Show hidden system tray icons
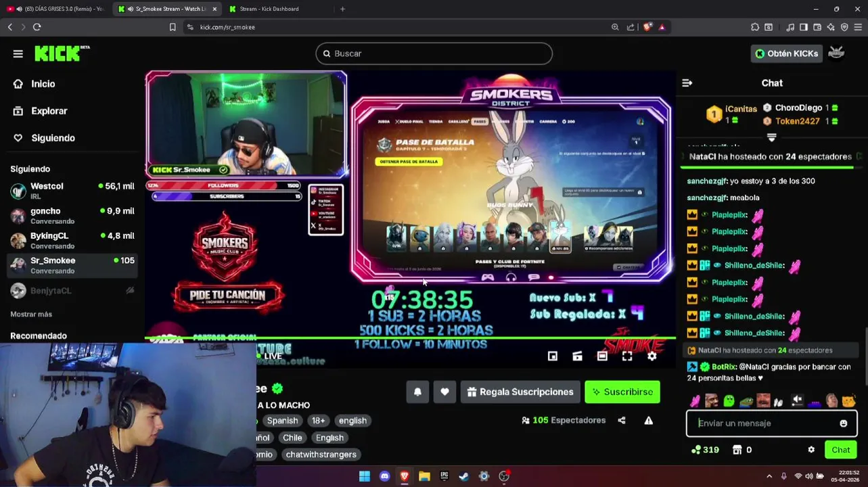Image resolution: width=868 pixels, height=487 pixels. pos(770,476)
